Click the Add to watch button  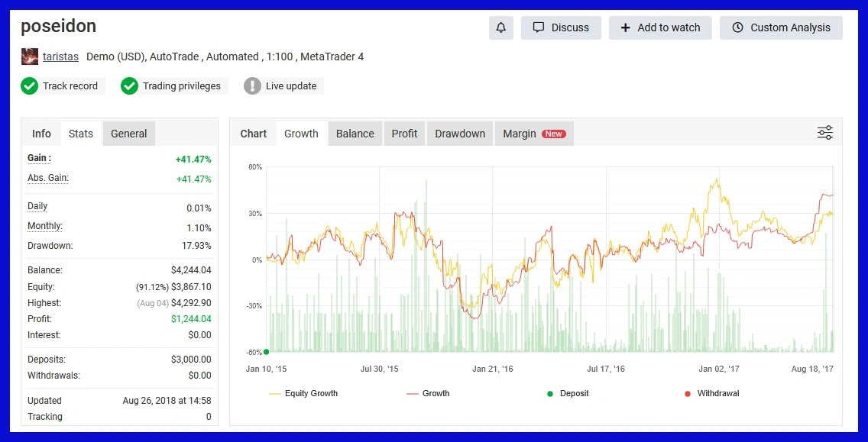tap(660, 27)
